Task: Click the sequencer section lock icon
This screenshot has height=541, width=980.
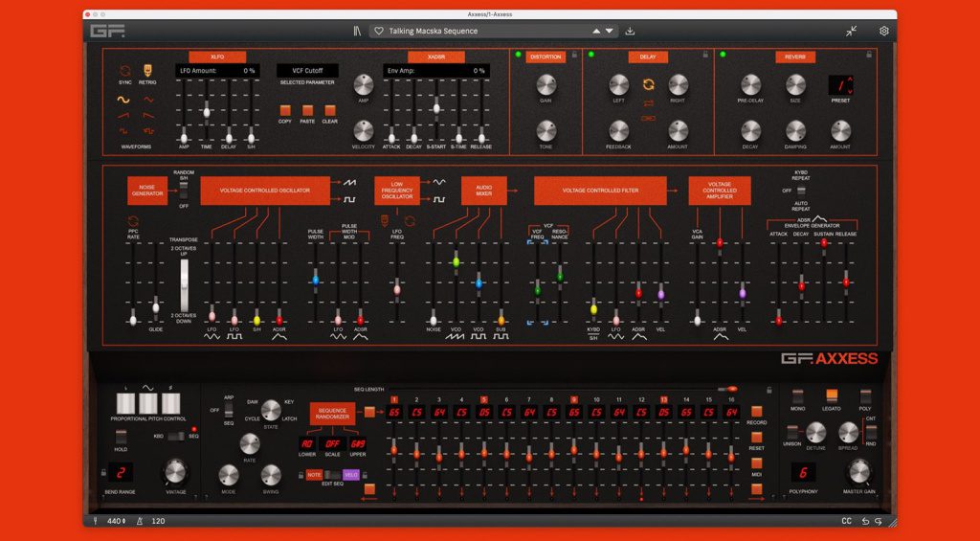Action: point(769,390)
